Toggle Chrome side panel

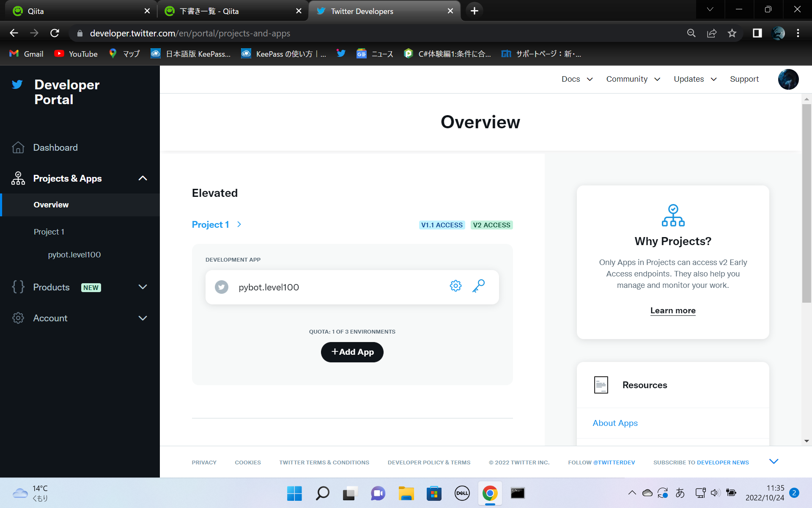pyautogui.click(x=757, y=33)
